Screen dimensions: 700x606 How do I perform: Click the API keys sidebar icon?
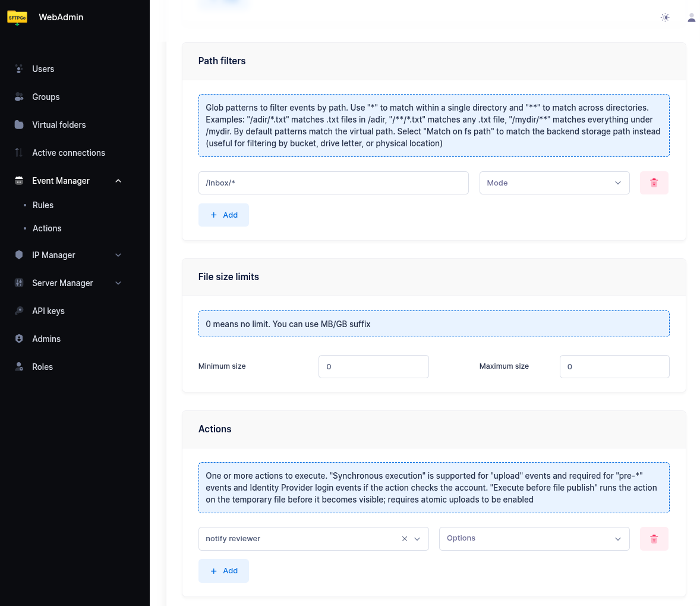coord(19,311)
